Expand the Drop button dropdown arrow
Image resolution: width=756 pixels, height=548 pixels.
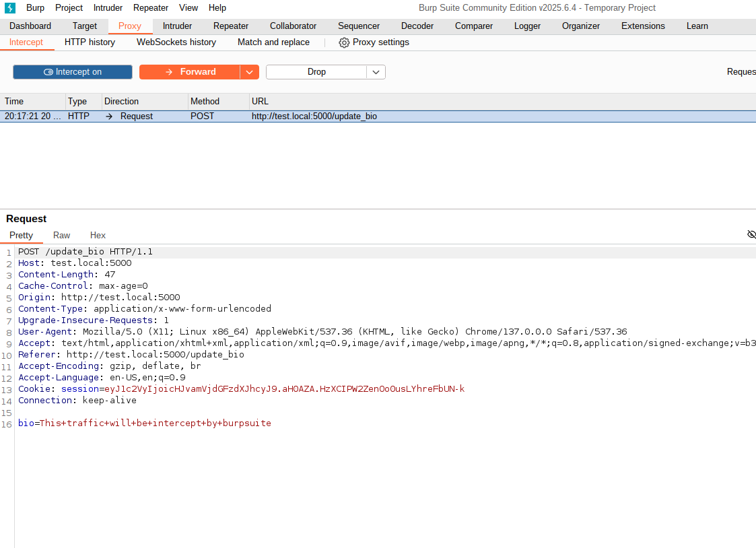point(376,72)
